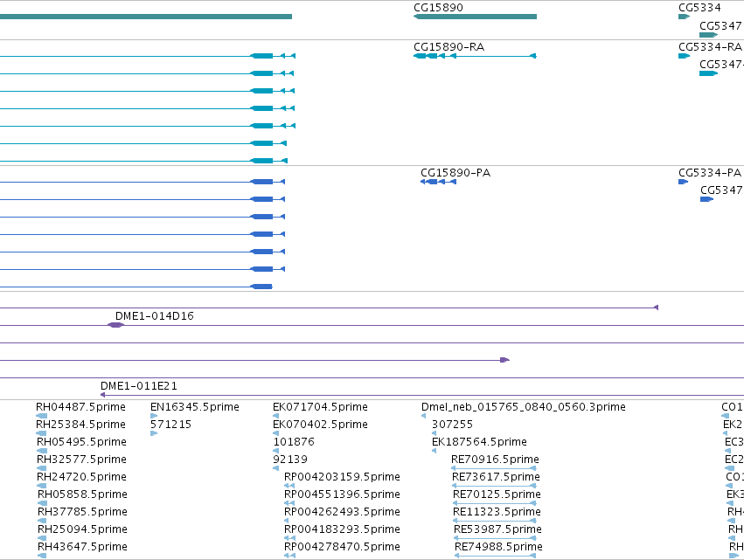This screenshot has height=560, width=744.
Task: Click the RP004203159.5prime label
Action: (342, 477)
